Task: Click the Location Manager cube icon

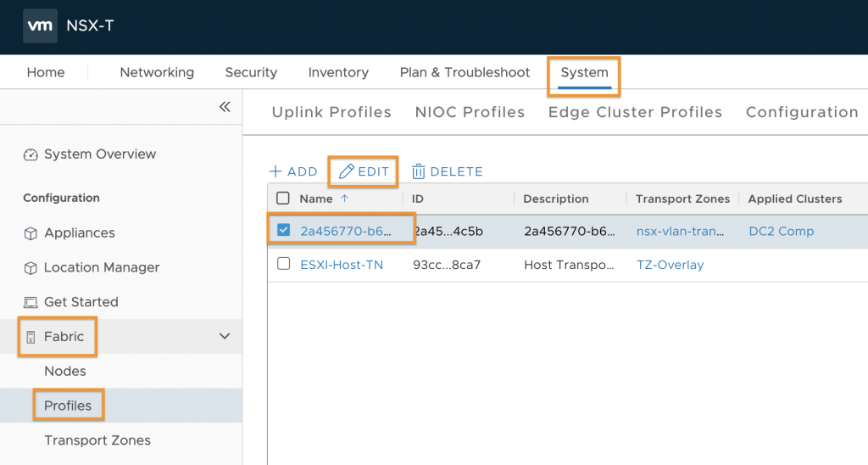Action: 31,267
